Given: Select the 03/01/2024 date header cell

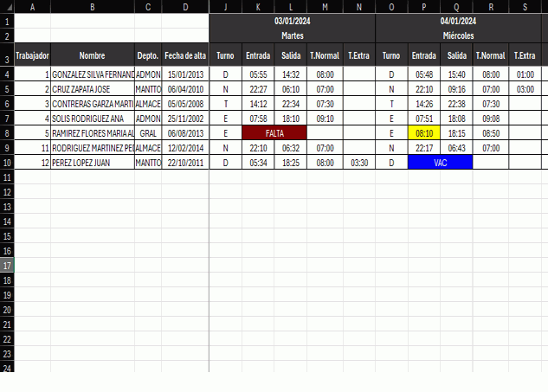Looking at the screenshot, I should point(292,21).
